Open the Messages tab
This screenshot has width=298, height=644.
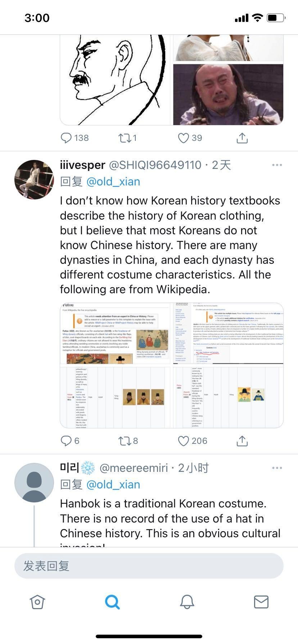coord(261,602)
